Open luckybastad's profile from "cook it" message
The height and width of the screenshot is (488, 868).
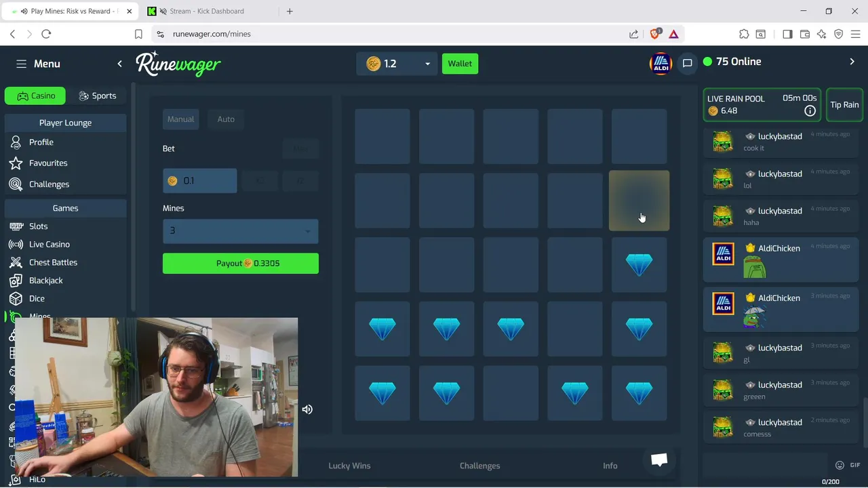(780, 136)
